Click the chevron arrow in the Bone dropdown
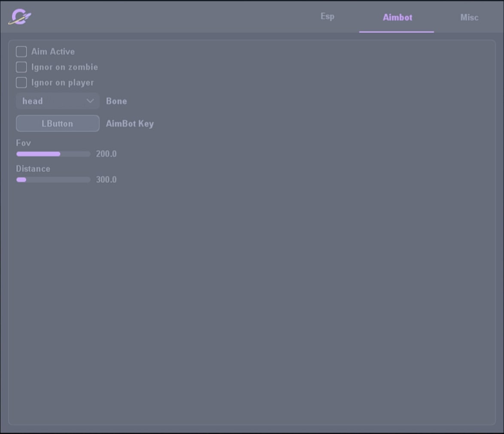The width and height of the screenshot is (504, 434). [90, 101]
